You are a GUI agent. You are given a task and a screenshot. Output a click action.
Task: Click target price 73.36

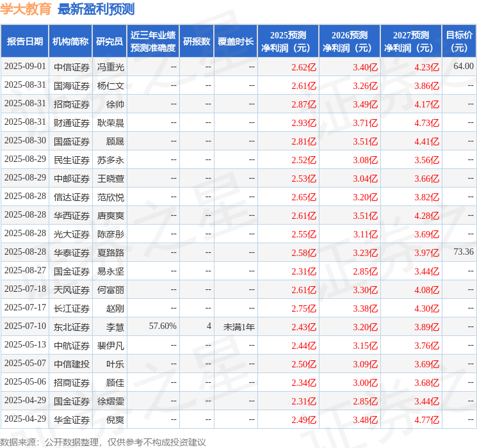(x=464, y=252)
